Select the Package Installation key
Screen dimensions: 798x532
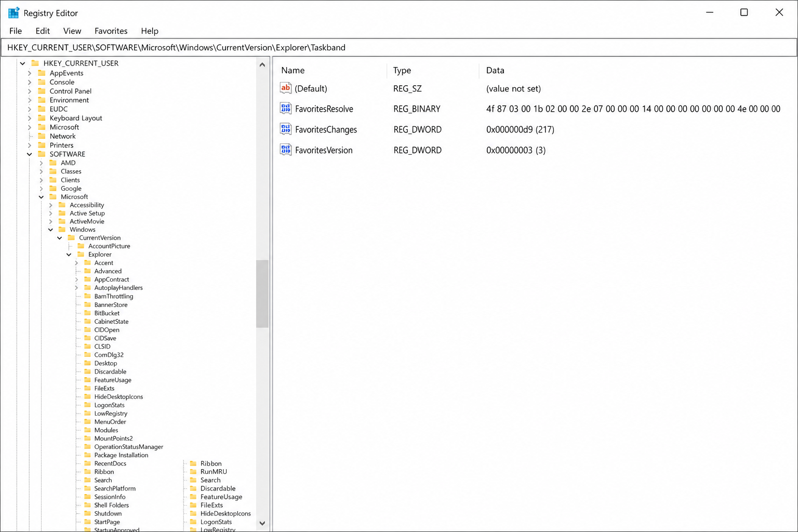point(121,455)
